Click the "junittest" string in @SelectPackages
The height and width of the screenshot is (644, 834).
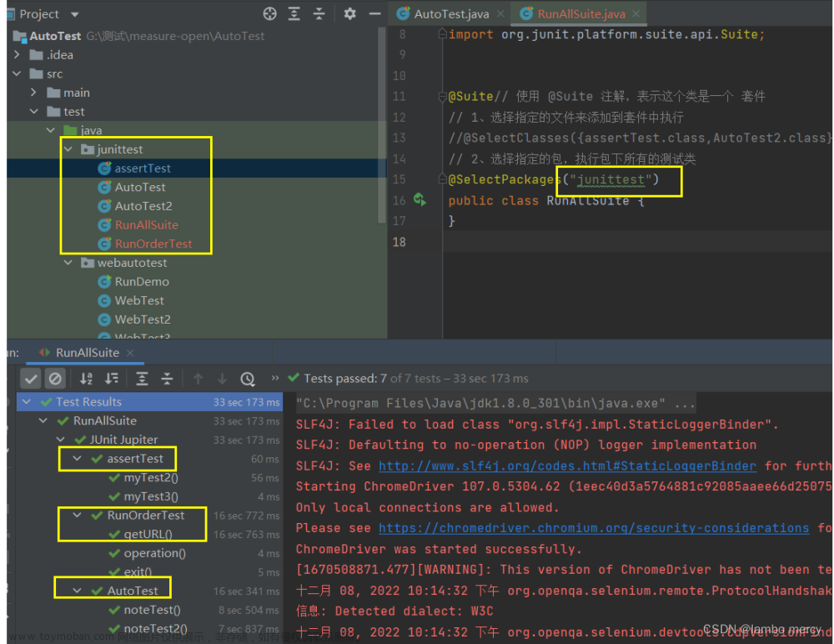[x=610, y=179]
